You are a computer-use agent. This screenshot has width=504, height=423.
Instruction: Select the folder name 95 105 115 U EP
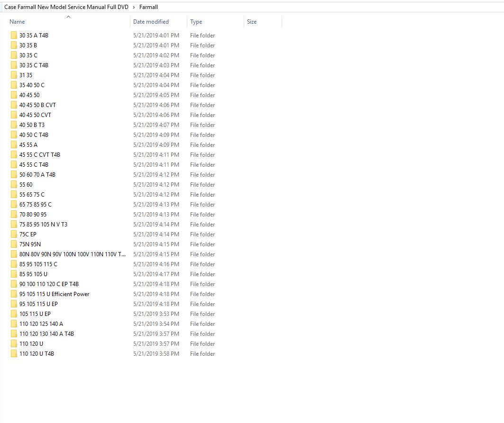(38, 304)
